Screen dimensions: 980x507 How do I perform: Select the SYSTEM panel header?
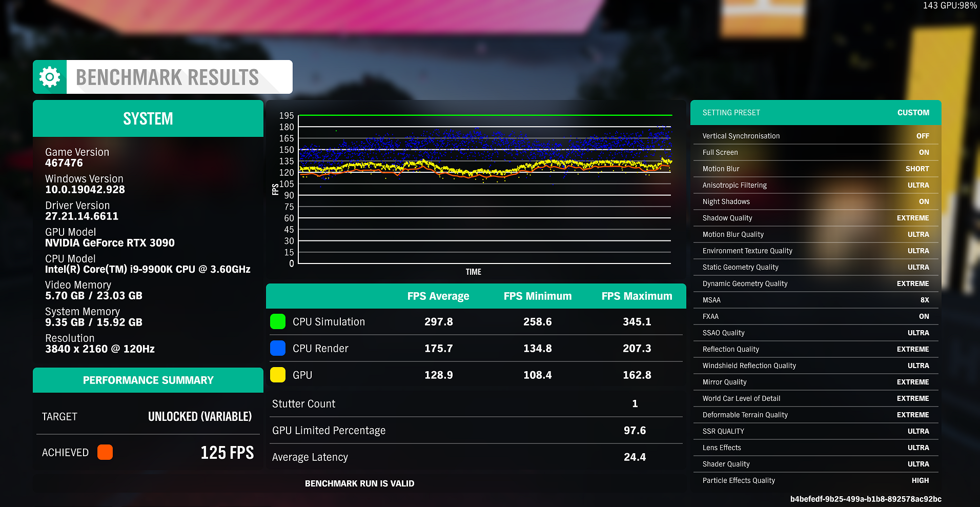pyautogui.click(x=148, y=118)
